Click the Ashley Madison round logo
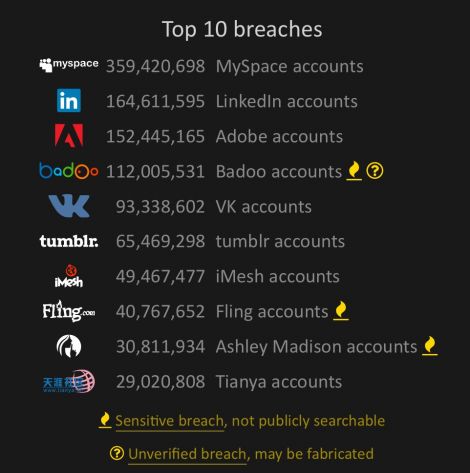The width and height of the screenshot is (470, 473). click(x=69, y=346)
